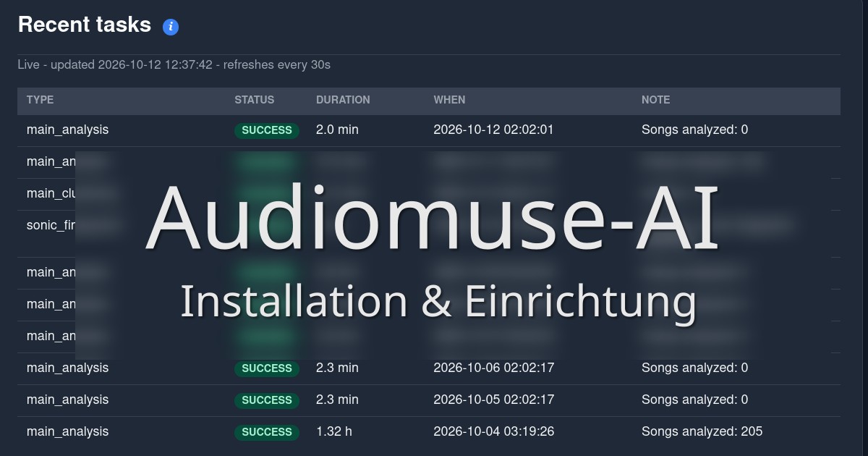The image size is (868, 456).
Task: Select main_analysis in the 2026-10-05 row
Action: tap(67, 400)
